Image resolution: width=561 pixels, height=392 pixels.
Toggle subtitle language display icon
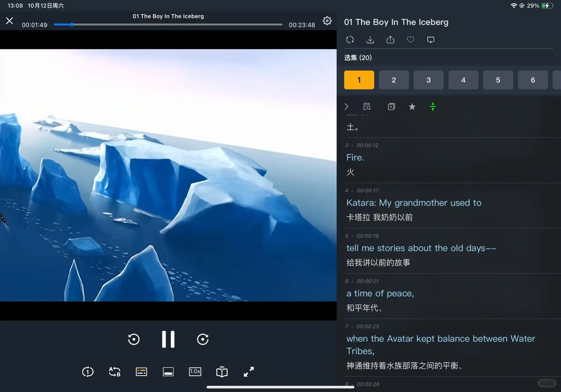(x=392, y=106)
